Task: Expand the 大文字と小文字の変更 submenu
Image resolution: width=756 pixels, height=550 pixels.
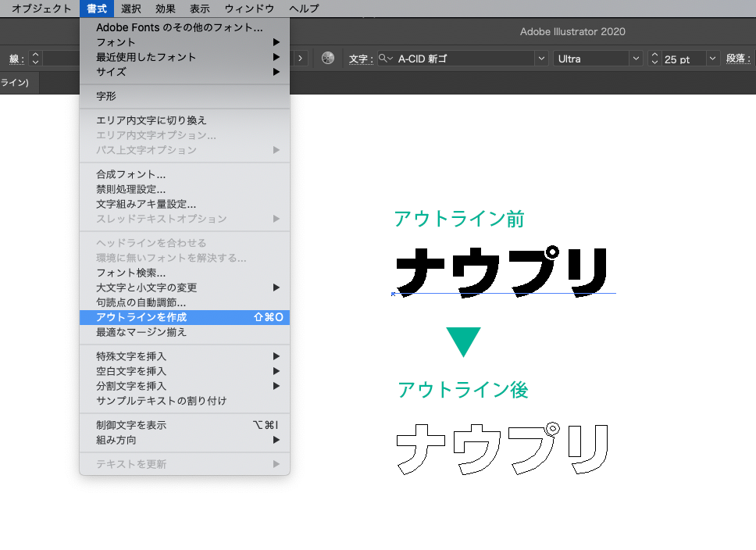Action: (x=184, y=287)
